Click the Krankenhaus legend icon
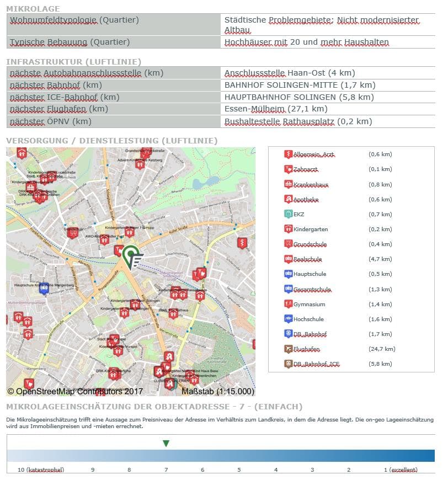The height and width of the screenshot is (496, 448). point(288,184)
